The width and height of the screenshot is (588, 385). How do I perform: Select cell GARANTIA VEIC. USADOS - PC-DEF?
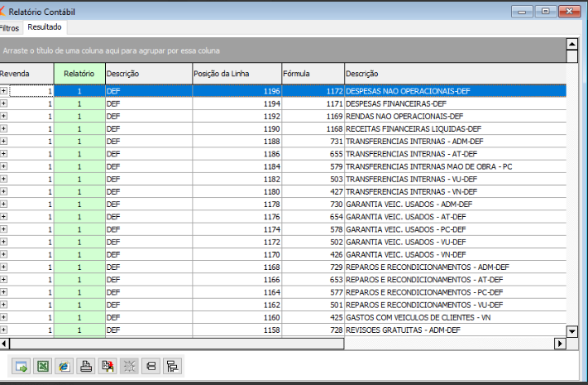point(455,229)
